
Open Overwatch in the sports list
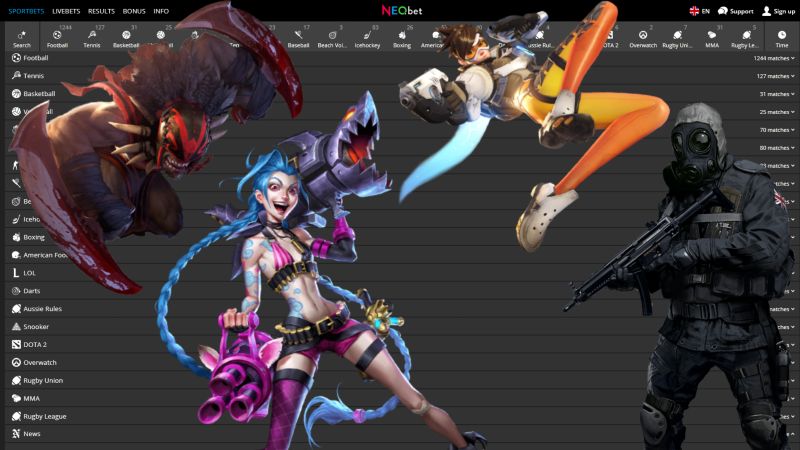(x=34, y=363)
